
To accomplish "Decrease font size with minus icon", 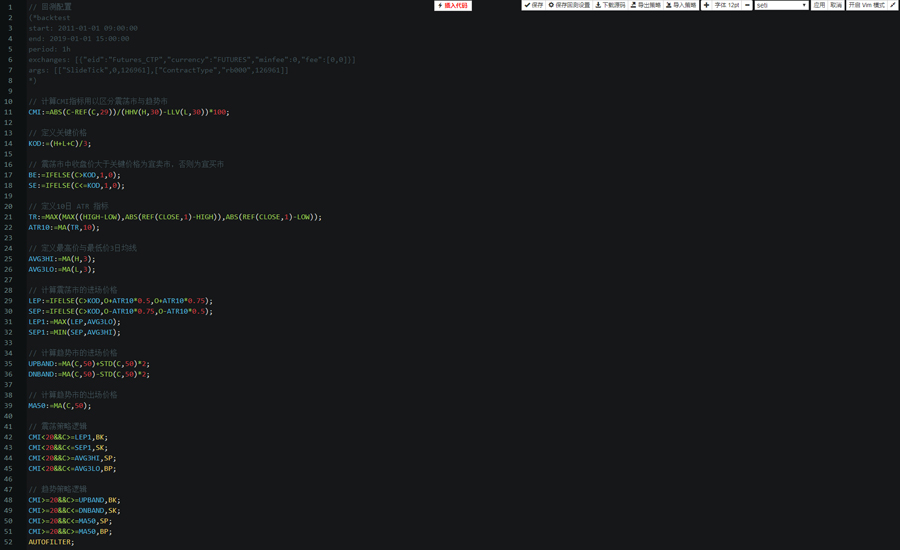I will (747, 6).
